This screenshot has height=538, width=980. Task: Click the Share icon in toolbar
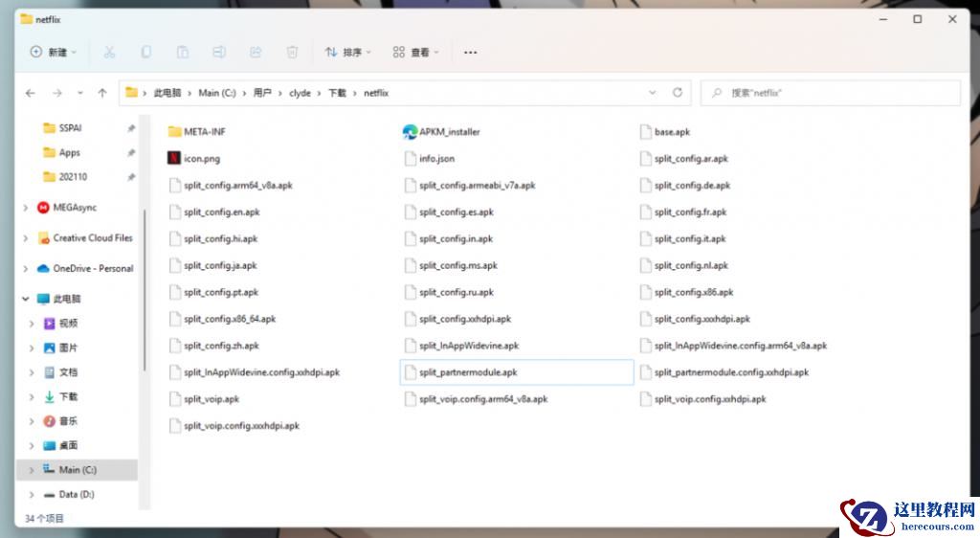coord(256,53)
